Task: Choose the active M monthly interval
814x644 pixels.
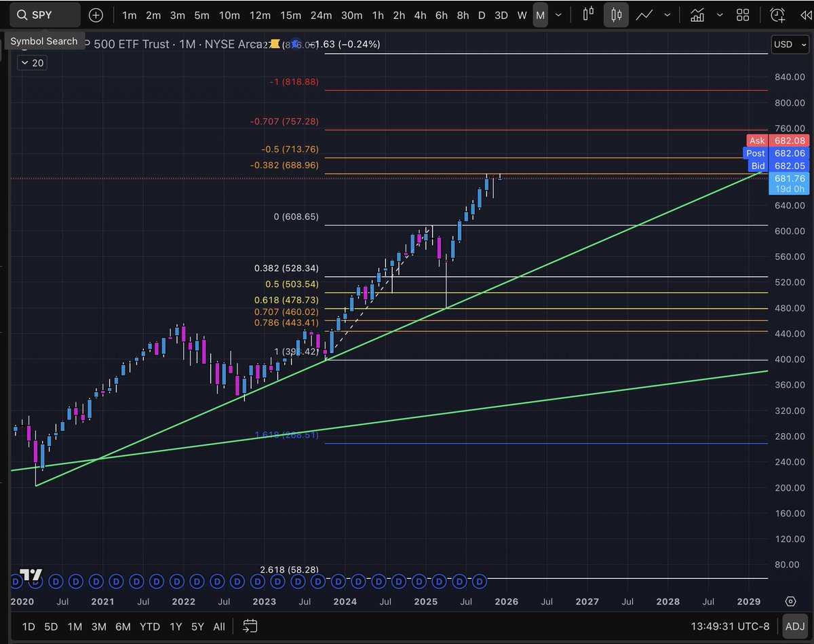Action: [540, 15]
